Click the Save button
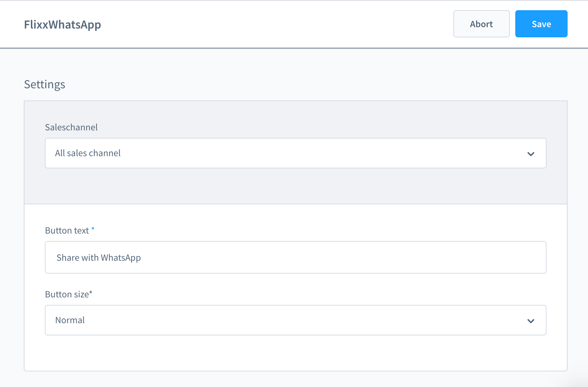This screenshot has width=588, height=387. (x=541, y=24)
